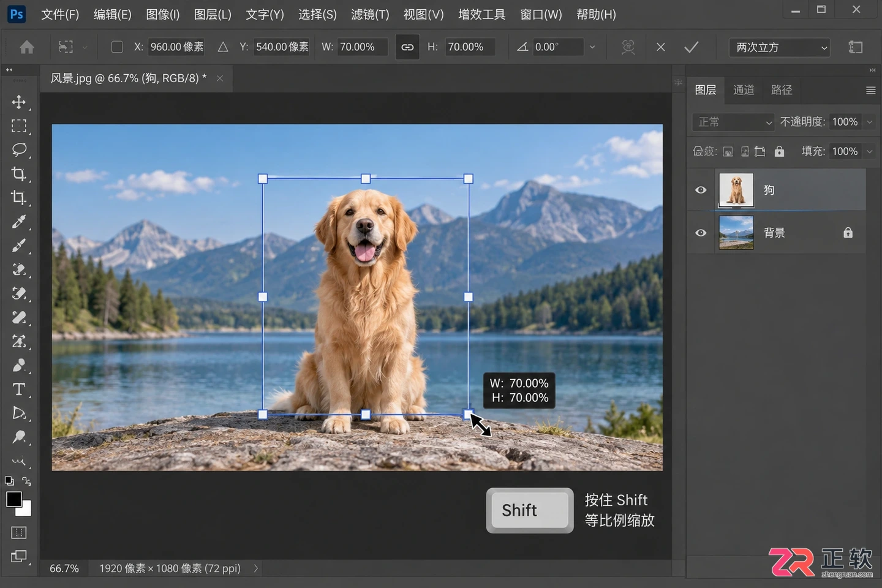Switch to warp mode icon
Screen dimensions: 882x588
(x=628, y=47)
